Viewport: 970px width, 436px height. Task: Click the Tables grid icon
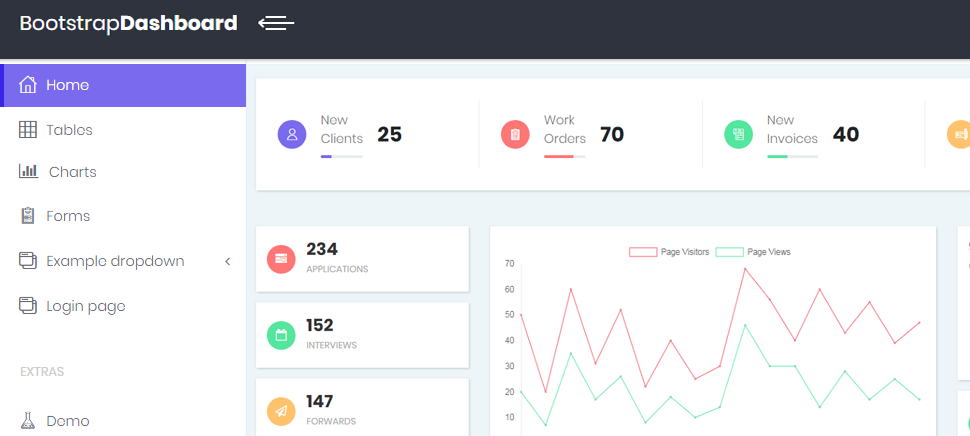pos(28,130)
